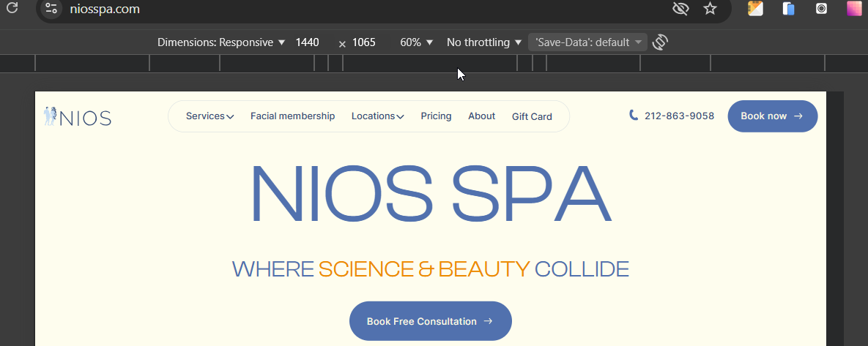The height and width of the screenshot is (346, 868).
Task: Click the WHERE SCIENCE & BEAUTY COLLIDE tagline
Action: 430,269
